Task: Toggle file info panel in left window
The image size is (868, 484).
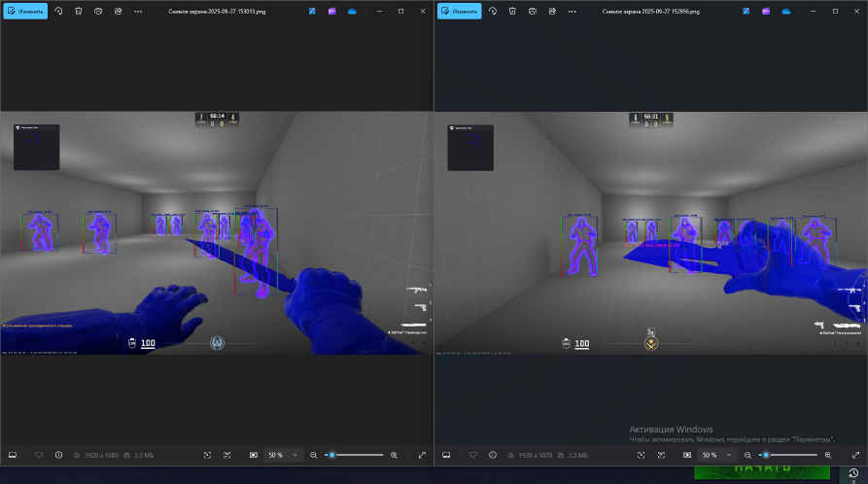Action: [58, 455]
